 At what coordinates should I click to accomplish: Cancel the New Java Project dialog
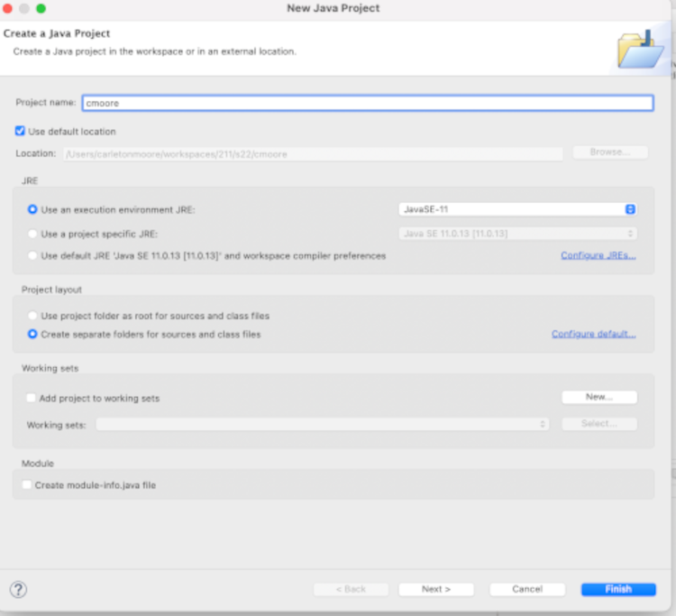[x=527, y=589]
